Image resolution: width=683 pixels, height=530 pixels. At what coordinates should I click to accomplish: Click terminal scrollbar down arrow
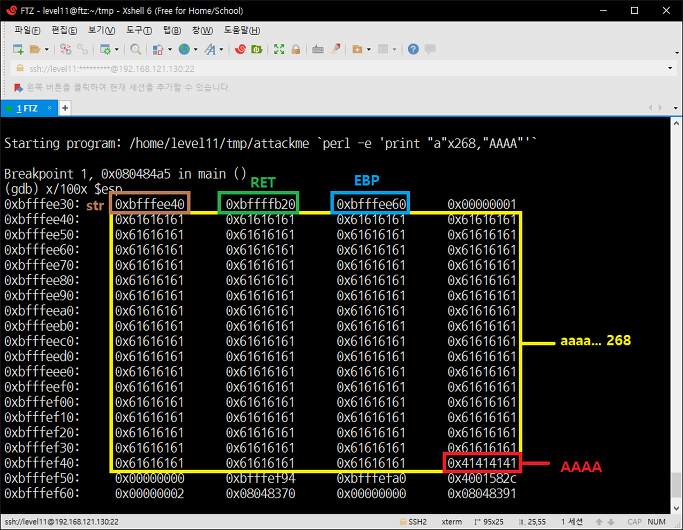point(676,508)
